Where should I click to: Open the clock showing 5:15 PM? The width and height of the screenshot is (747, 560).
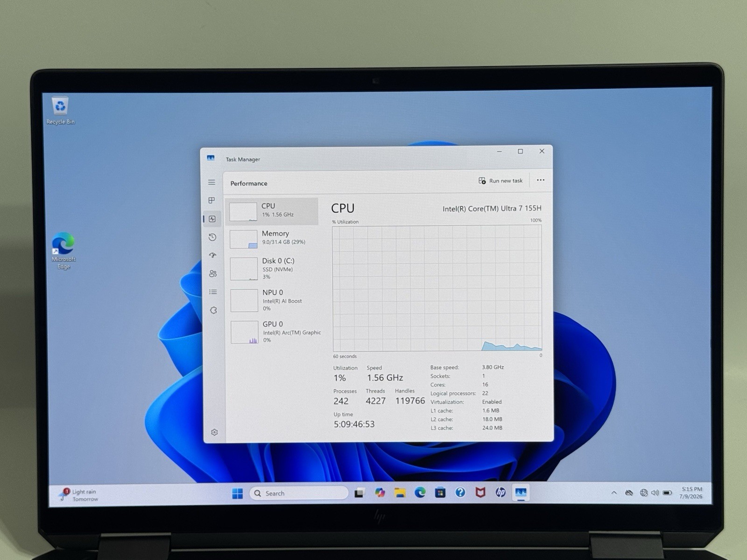tap(691, 493)
